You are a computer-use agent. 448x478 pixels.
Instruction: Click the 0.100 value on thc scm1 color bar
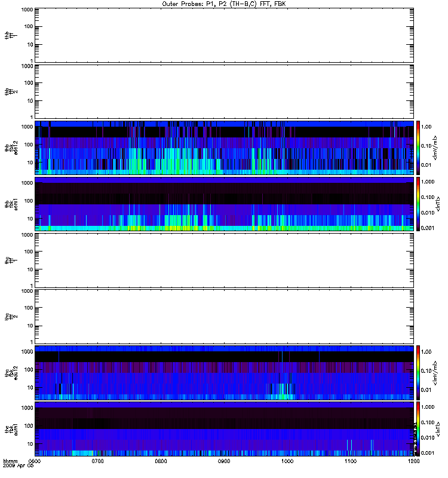(x=427, y=422)
